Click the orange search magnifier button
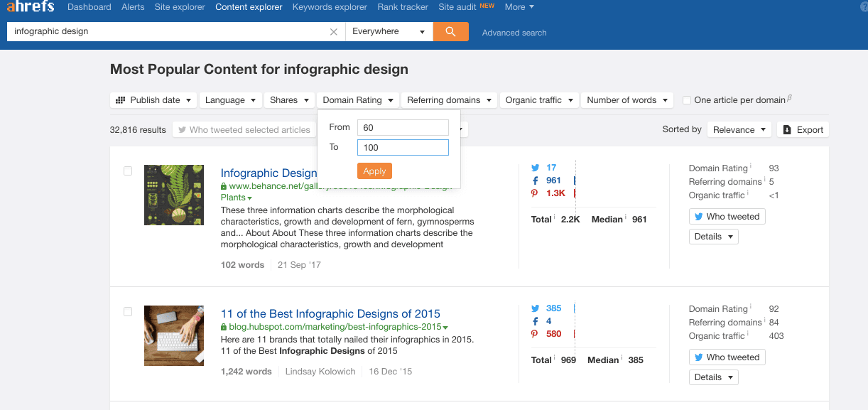This screenshot has width=868, height=410. (x=450, y=31)
